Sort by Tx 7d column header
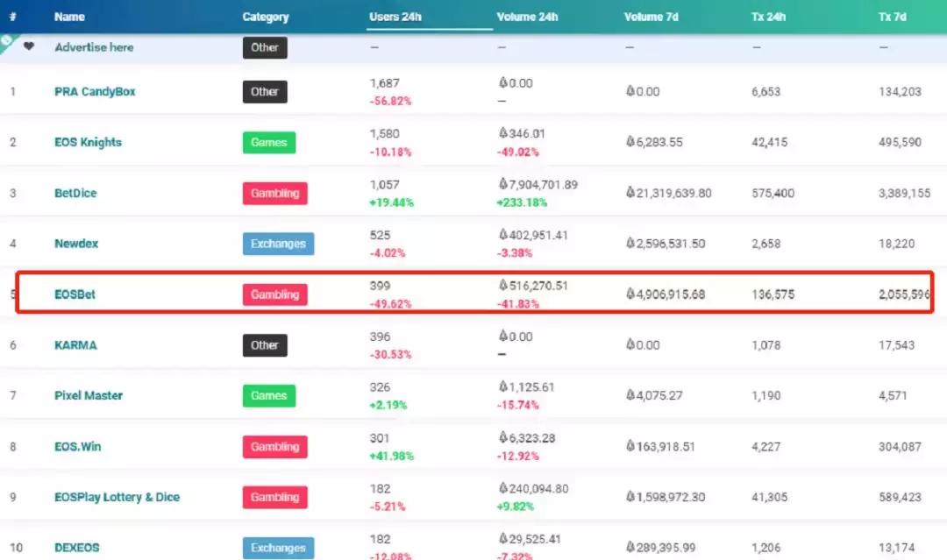Image resolution: width=947 pixels, height=560 pixels. (892, 17)
